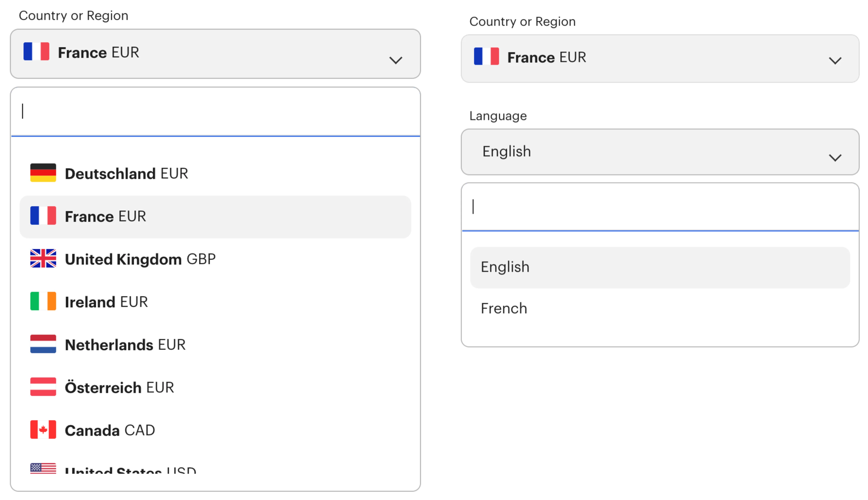Open the right-side France EUR dropdown
The width and height of the screenshot is (868, 500).
[660, 58]
